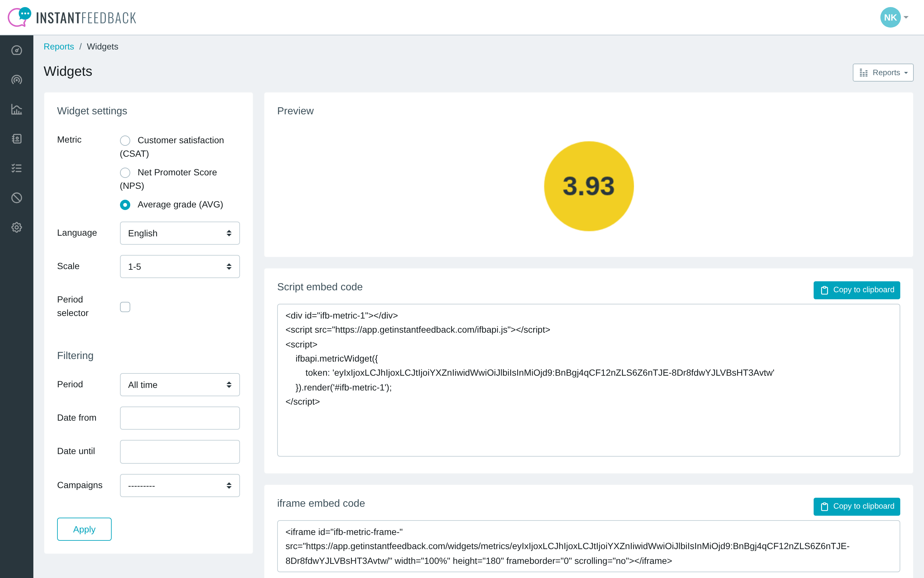Copy script embed code to clipboard

(x=856, y=290)
